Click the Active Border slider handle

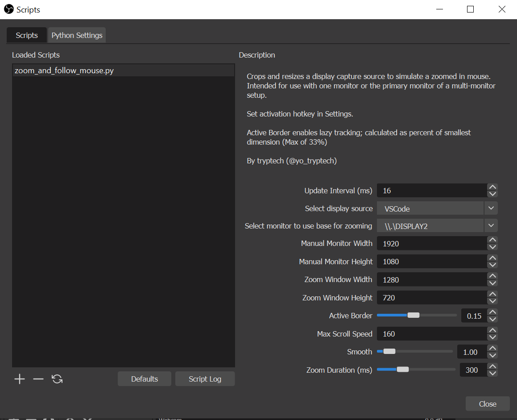pyautogui.click(x=414, y=315)
